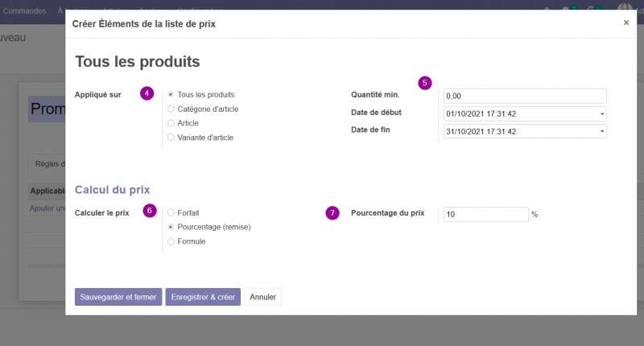The height and width of the screenshot is (346, 644).
Task: Choose "Pourcentage (remise)" price calculation option
Action: 171,227
